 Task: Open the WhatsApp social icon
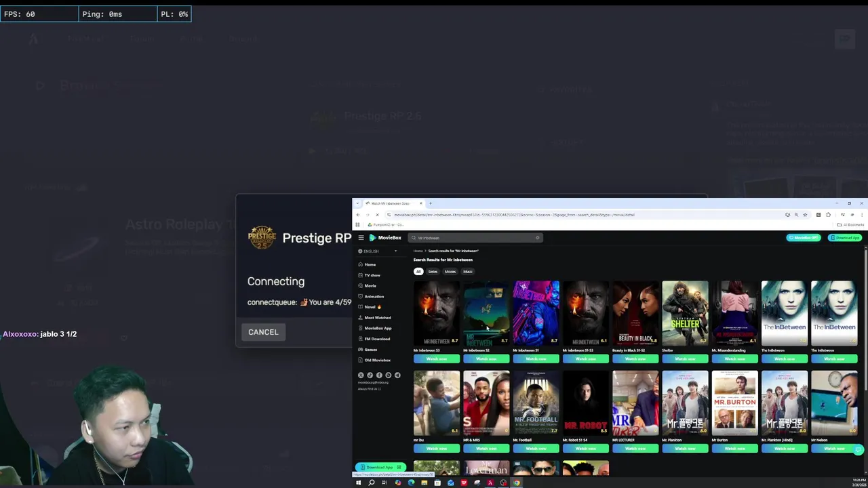click(x=389, y=375)
